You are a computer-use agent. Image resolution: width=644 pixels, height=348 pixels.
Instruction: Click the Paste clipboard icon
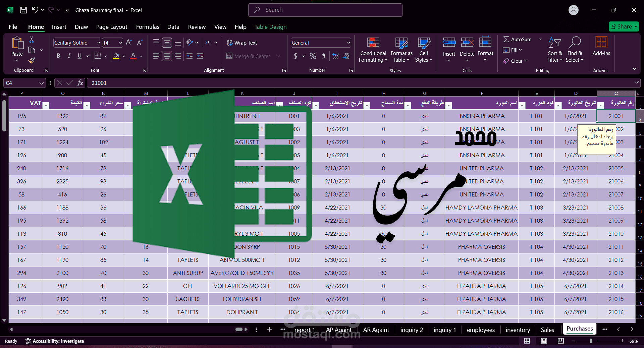click(17, 43)
